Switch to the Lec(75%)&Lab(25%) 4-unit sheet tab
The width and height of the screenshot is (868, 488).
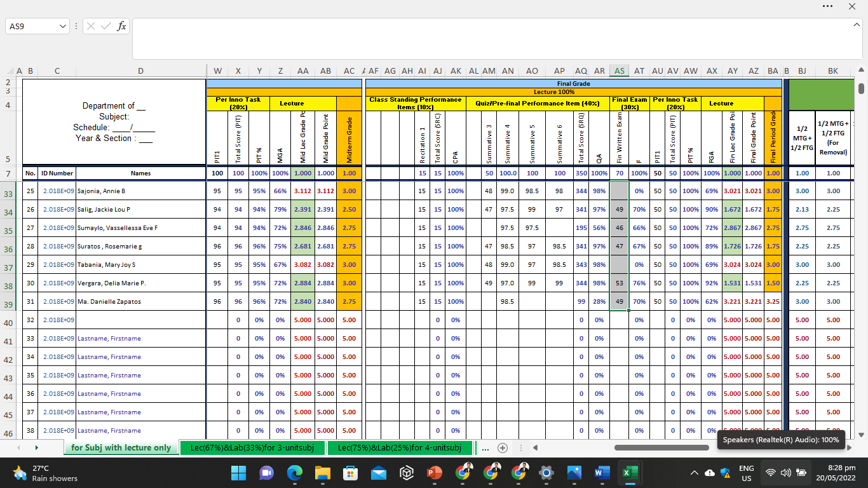(400, 448)
